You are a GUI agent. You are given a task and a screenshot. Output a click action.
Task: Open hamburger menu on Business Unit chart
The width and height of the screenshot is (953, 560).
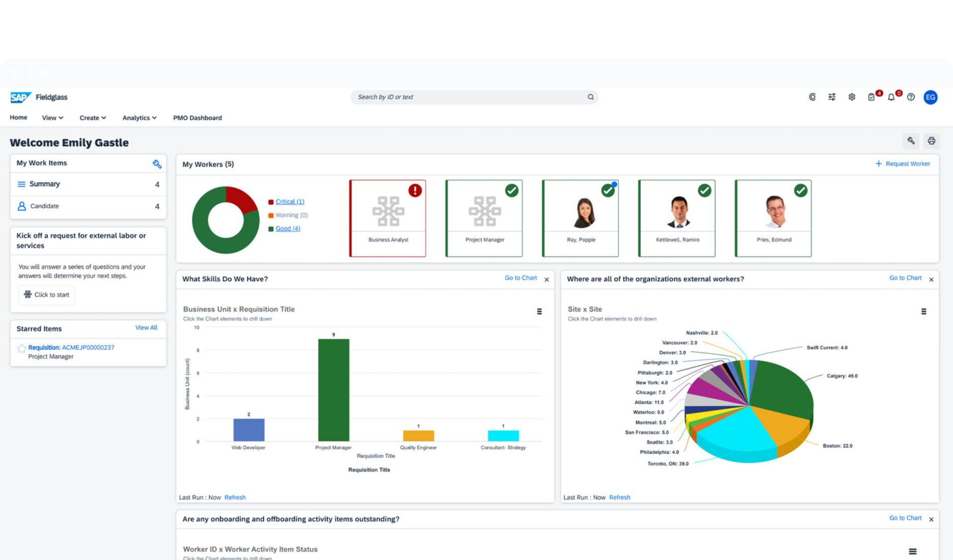coord(539,312)
